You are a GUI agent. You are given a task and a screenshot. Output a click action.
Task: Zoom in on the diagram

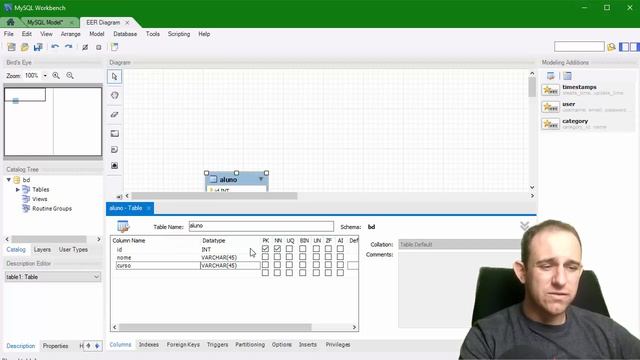tap(56, 76)
